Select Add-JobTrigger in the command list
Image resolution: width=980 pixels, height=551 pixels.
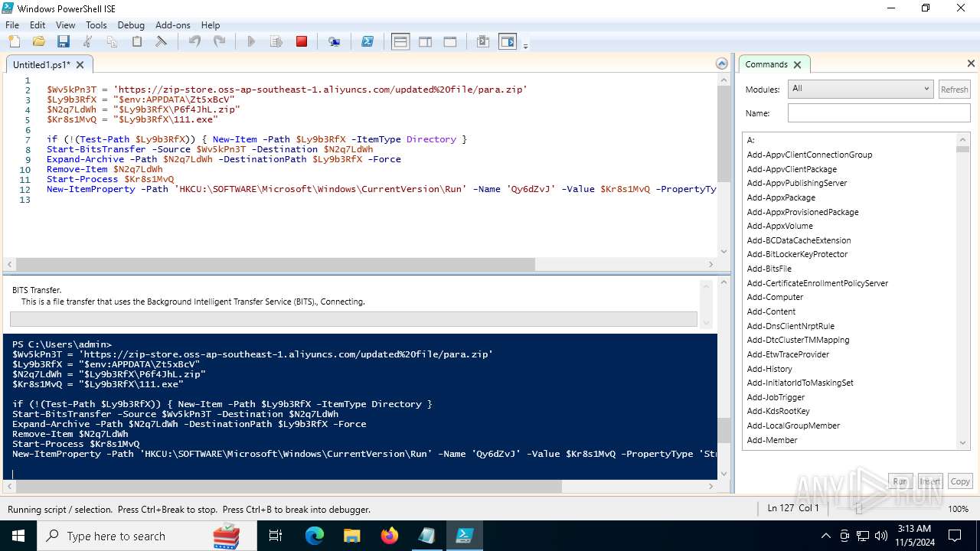pos(776,397)
